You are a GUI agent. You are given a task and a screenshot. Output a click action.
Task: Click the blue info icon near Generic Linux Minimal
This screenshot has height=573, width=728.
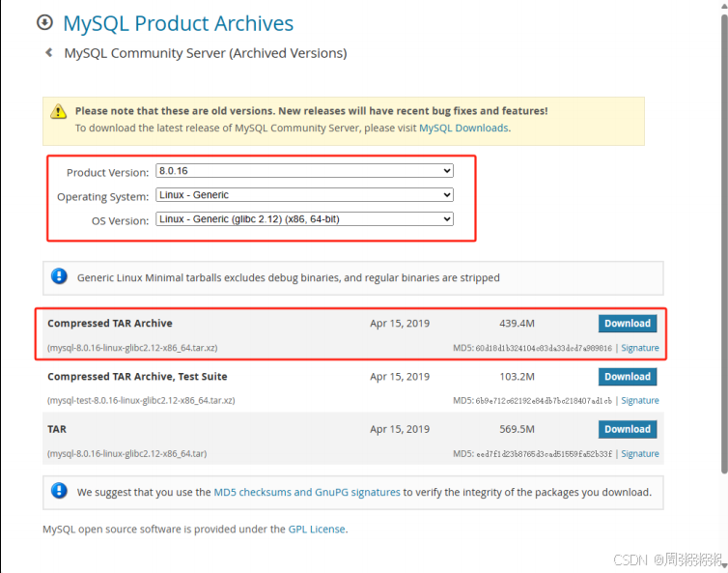(x=59, y=277)
